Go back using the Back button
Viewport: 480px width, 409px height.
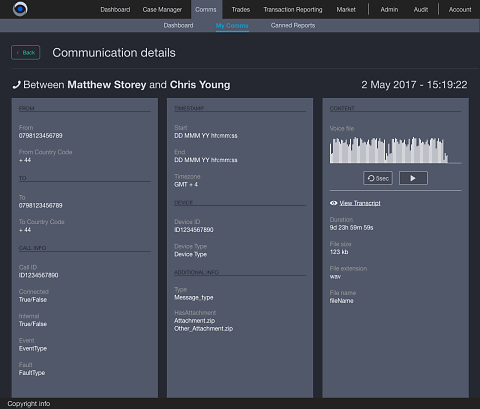coord(26,53)
